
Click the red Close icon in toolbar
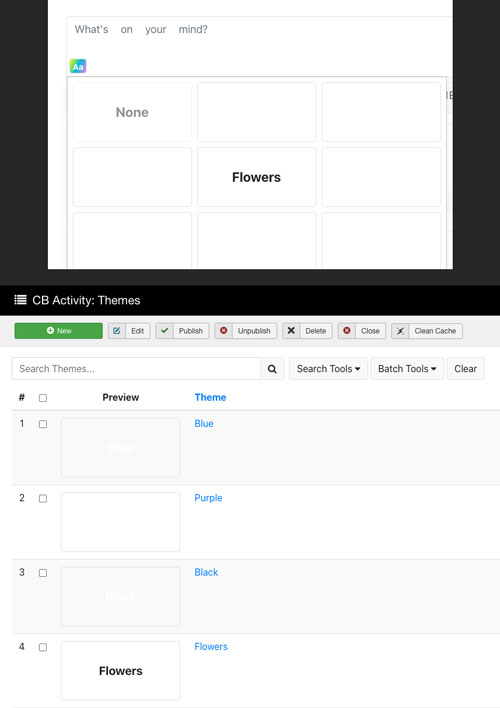coord(347,331)
